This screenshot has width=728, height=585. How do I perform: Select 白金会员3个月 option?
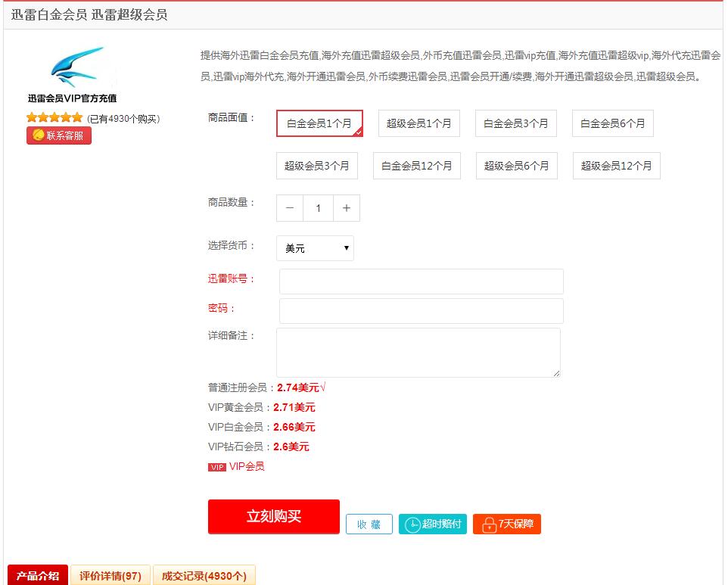coord(516,123)
